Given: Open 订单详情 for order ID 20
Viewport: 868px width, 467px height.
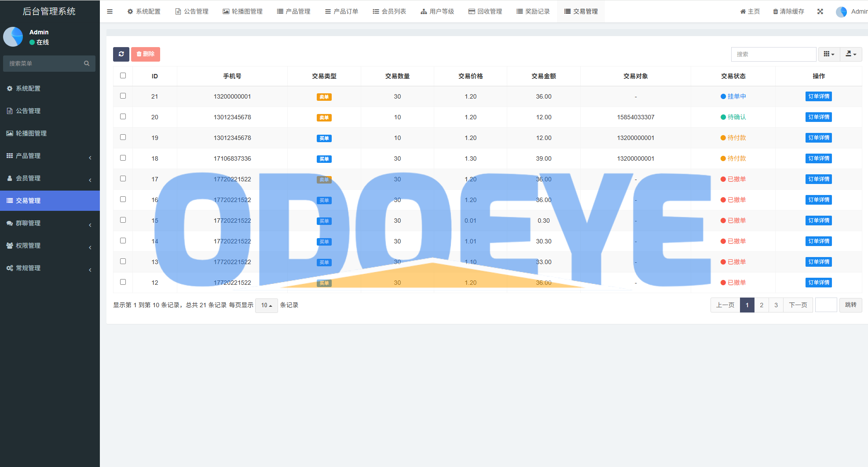Looking at the screenshot, I should [818, 117].
